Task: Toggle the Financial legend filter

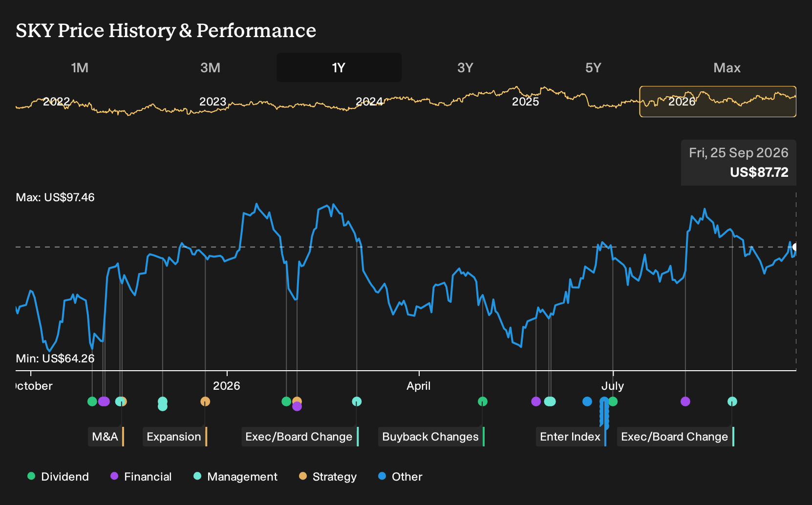Action: click(141, 477)
